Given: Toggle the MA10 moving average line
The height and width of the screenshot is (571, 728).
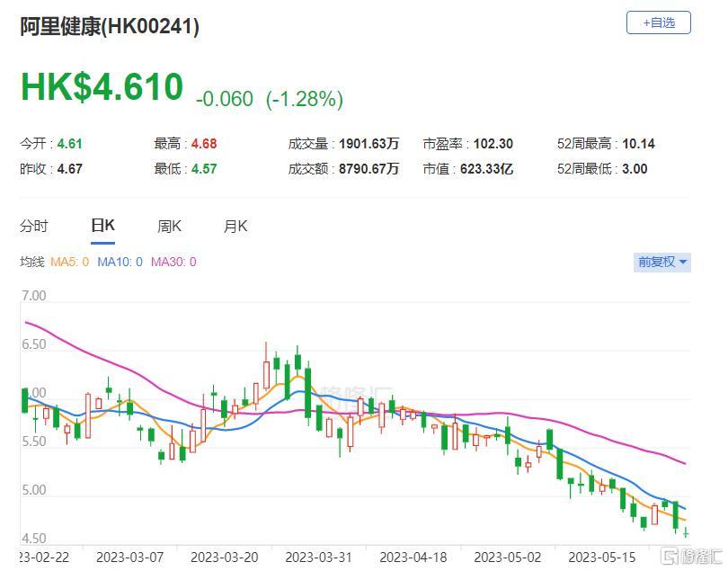Looking at the screenshot, I should [x=114, y=263].
